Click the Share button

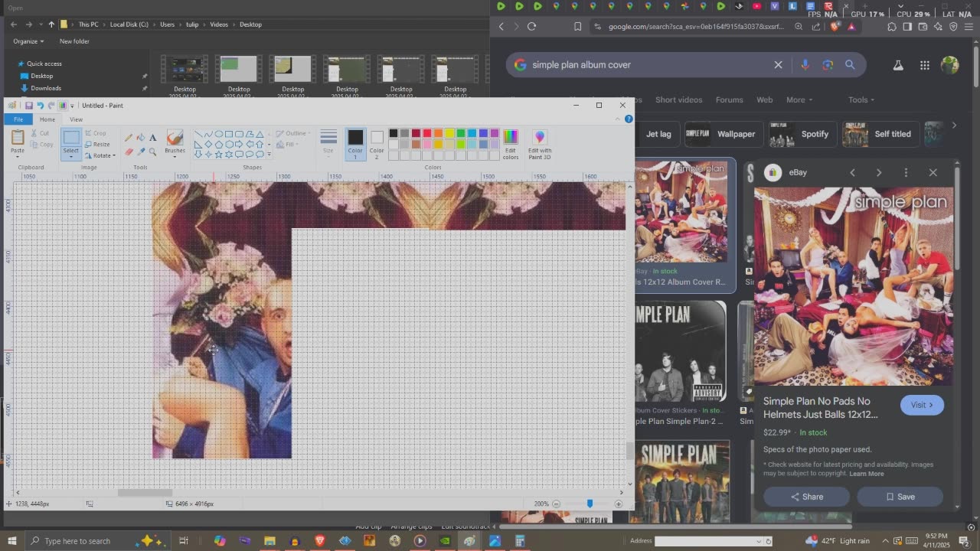tap(807, 497)
